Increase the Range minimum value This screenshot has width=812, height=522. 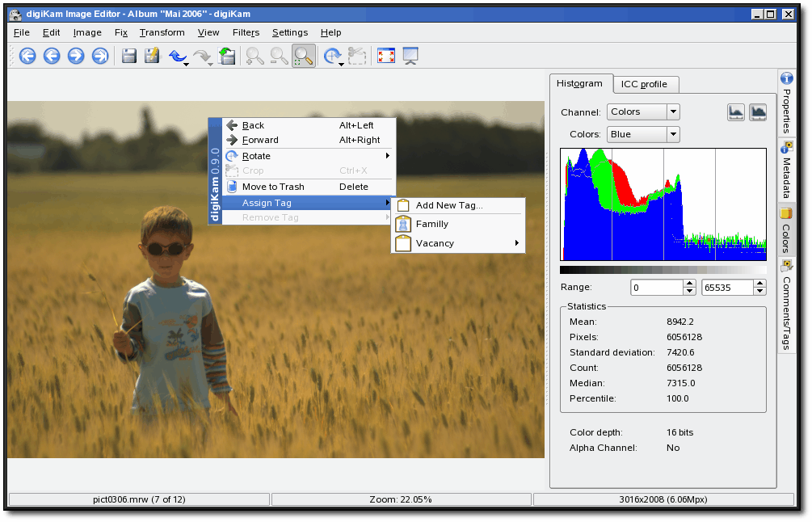[689, 284]
